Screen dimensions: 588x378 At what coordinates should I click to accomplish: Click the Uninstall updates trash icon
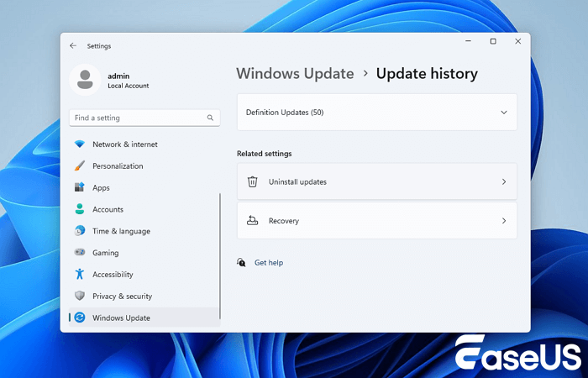point(252,181)
